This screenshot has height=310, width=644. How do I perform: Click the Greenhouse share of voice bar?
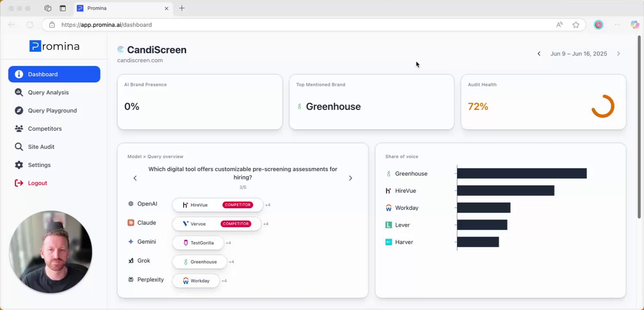coord(522,174)
